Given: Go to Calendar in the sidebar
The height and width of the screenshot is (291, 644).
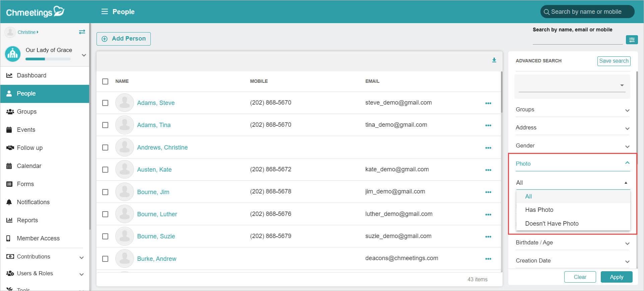Looking at the screenshot, I should click(x=45, y=166).
